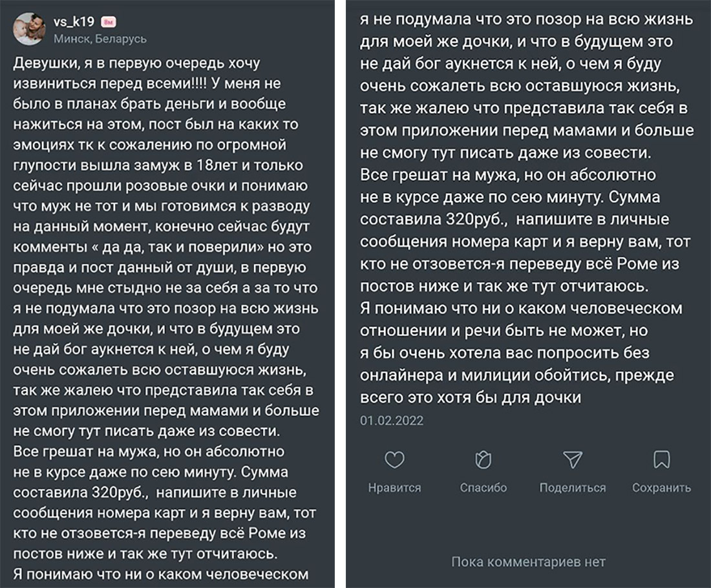The image size is (711, 588).
Task: Click the left panel line mentioning 18лет
Action: coord(158,165)
